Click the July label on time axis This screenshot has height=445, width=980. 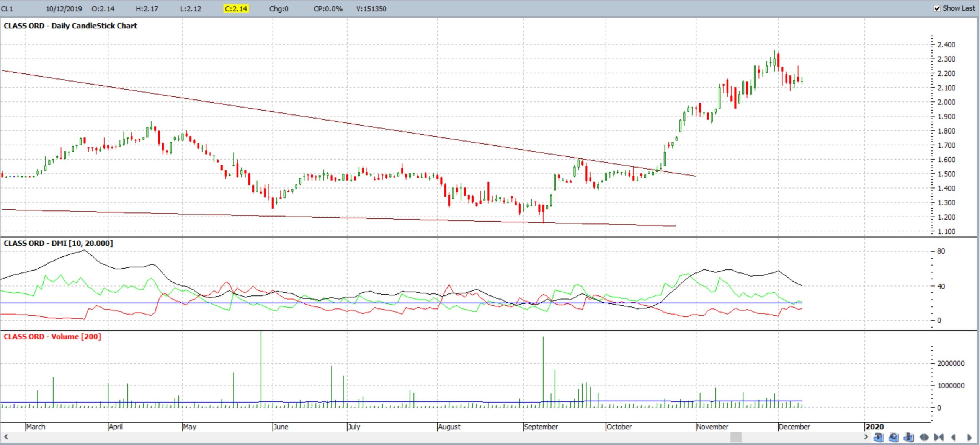(x=354, y=426)
